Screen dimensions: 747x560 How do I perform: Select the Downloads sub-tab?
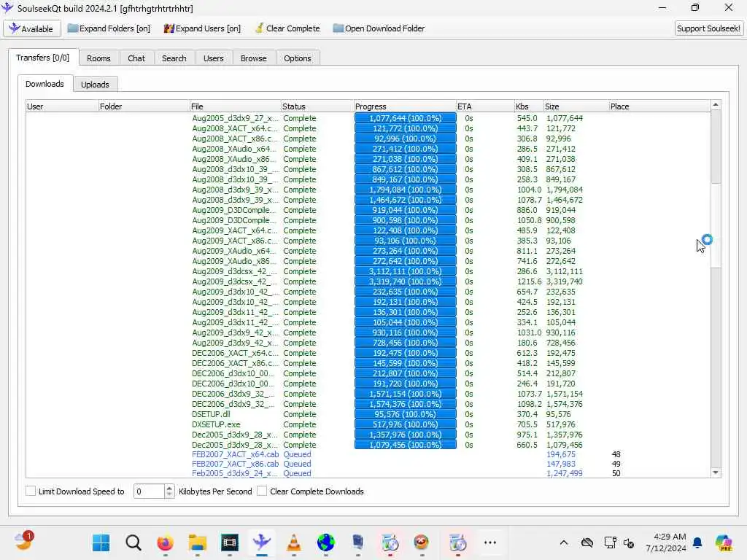[44, 84]
